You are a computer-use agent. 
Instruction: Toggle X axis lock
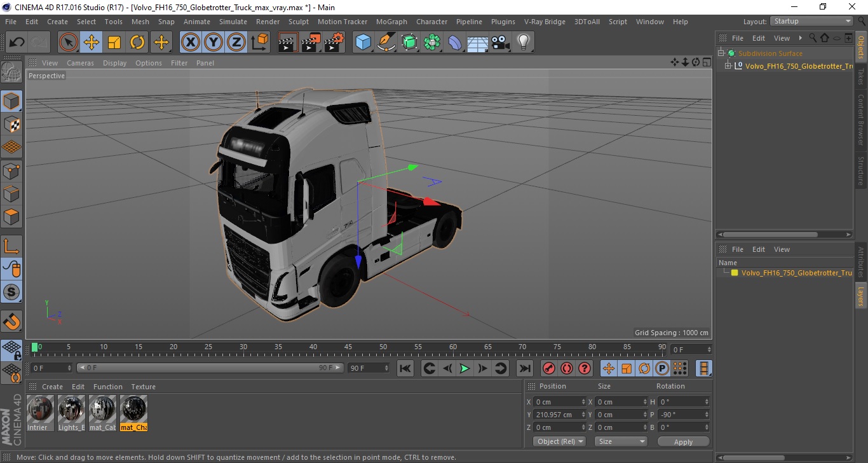tap(190, 43)
